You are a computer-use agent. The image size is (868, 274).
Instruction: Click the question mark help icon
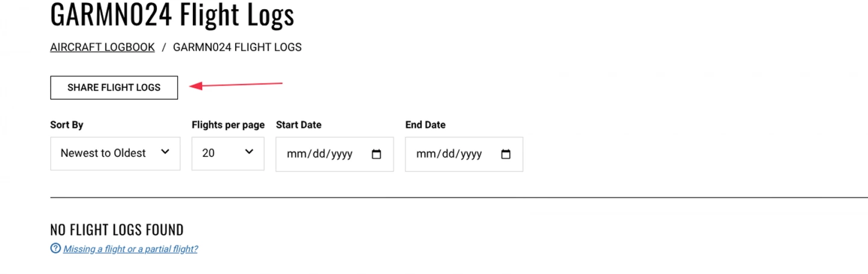(x=55, y=248)
